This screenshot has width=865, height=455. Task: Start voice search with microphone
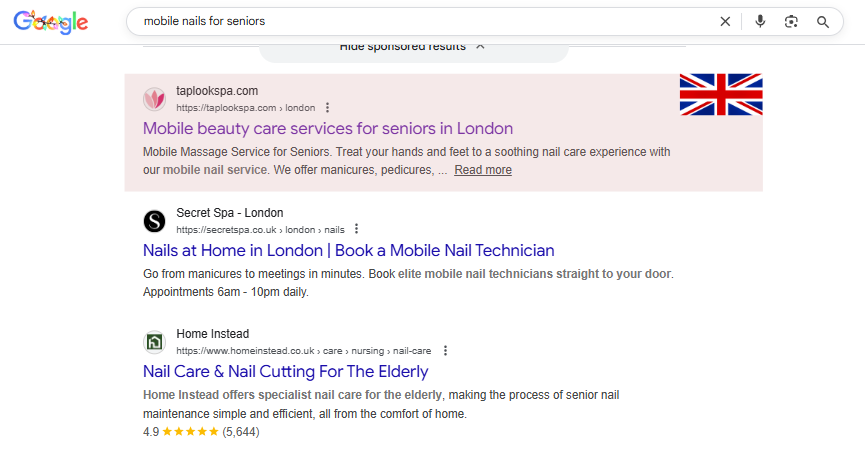[x=760, y=21]
